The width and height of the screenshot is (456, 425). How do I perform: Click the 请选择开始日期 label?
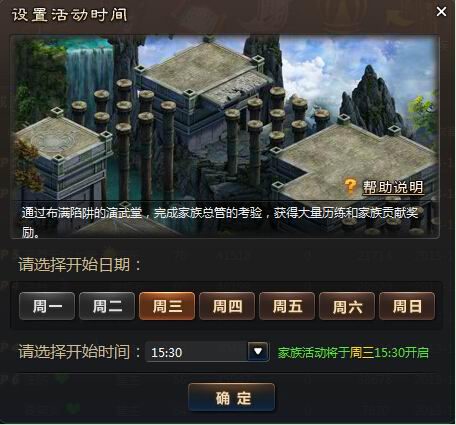(x=80, y=265)
